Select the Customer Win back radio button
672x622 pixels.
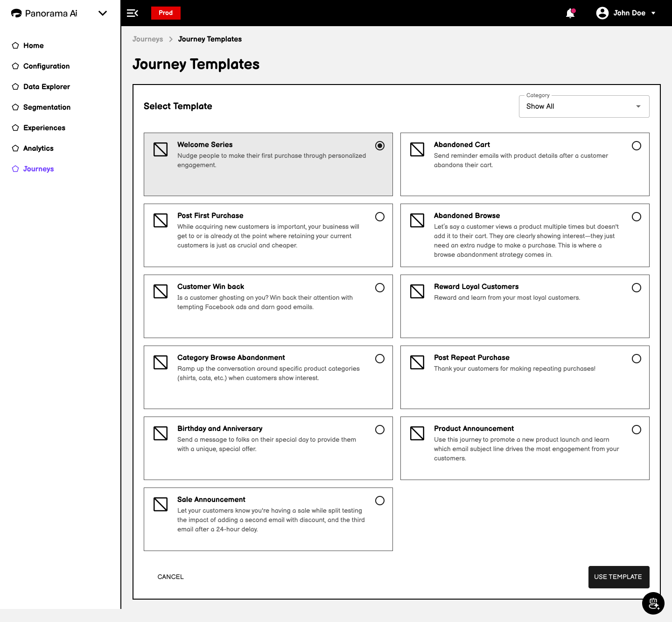tap(380, 288)
